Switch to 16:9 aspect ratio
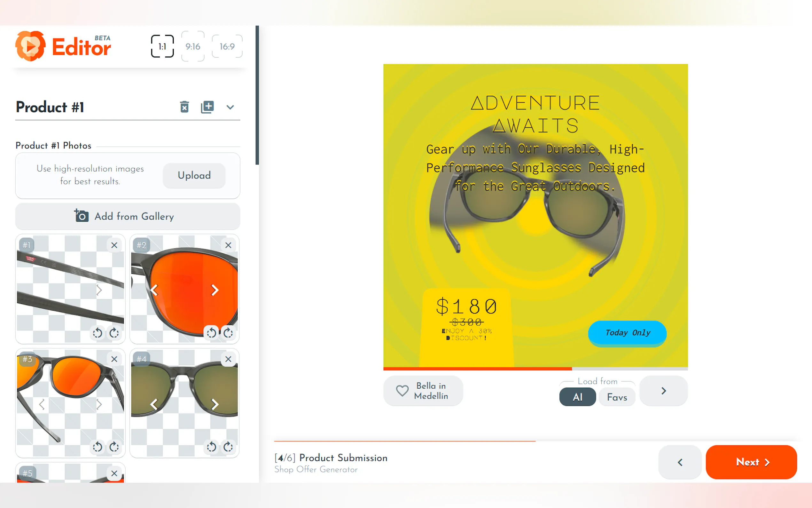 tap(227, 46)
